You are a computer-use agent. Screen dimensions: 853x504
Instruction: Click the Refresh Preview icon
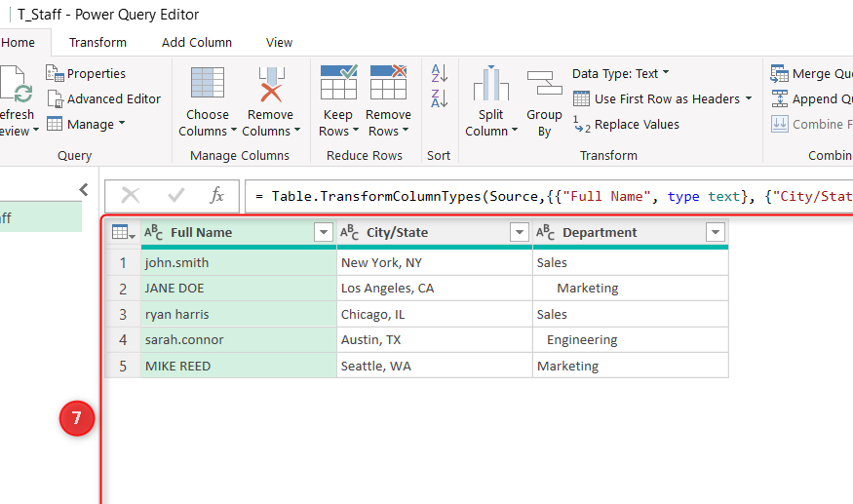point(15,85)
